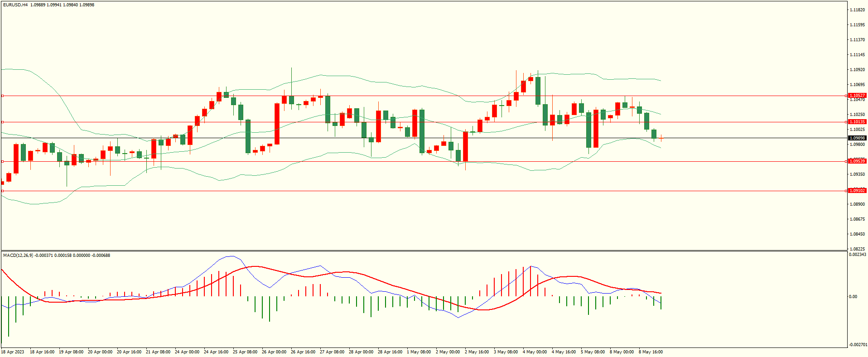The height and width of the screenshot is (357, 868).
Task: Click the 0.002343 MACD scale maximum value
Action: pos(858,255)
